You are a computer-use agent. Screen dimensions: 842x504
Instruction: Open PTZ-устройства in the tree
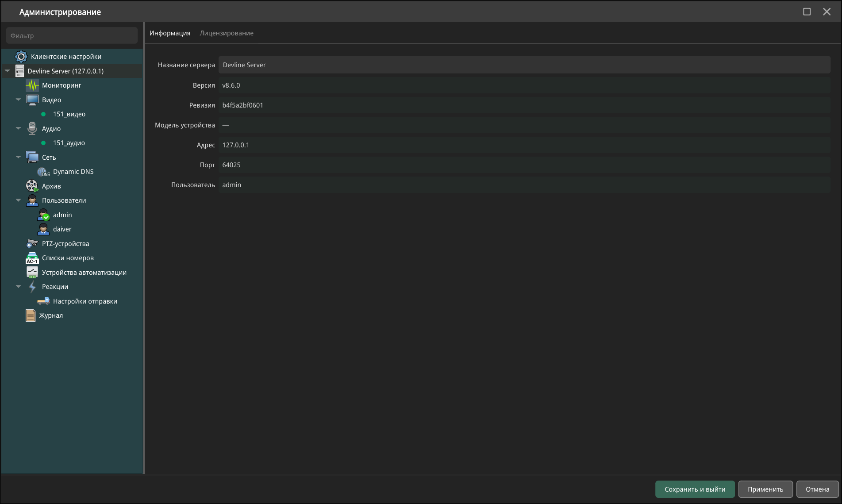65,244
